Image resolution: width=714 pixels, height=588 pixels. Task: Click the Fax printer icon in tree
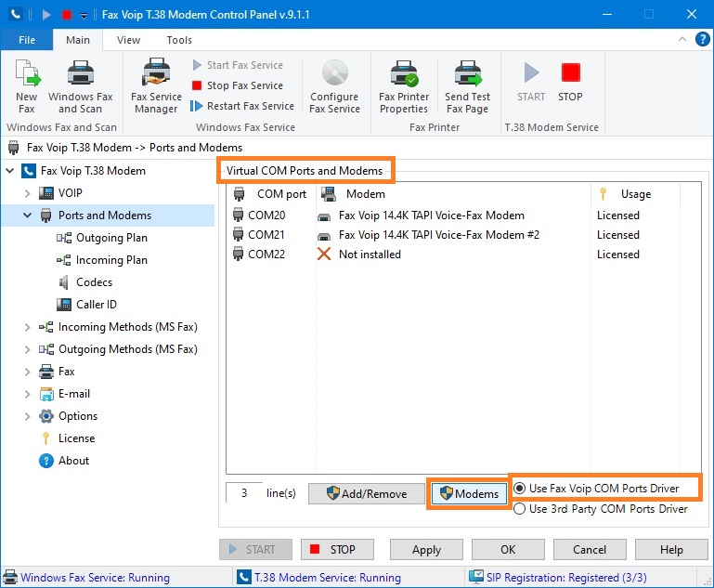tap(46, 372)
